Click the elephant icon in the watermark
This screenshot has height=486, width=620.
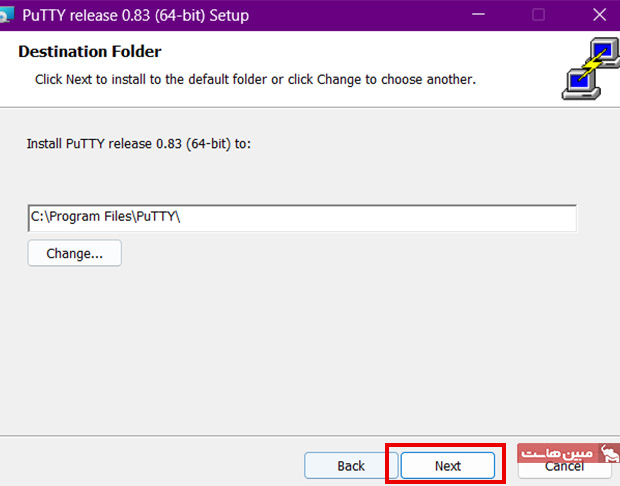click(607, 454)
